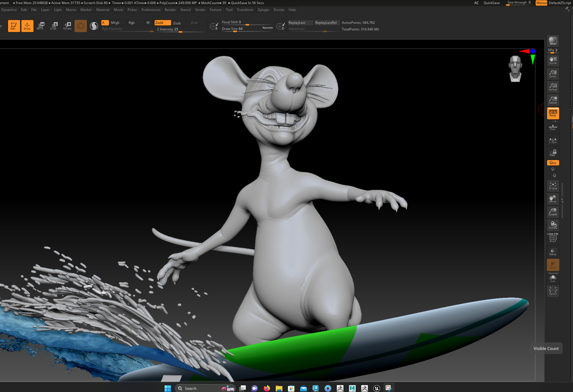Click the S symmetric draw size icon
The image size is (573, 392).
point(214,26)
